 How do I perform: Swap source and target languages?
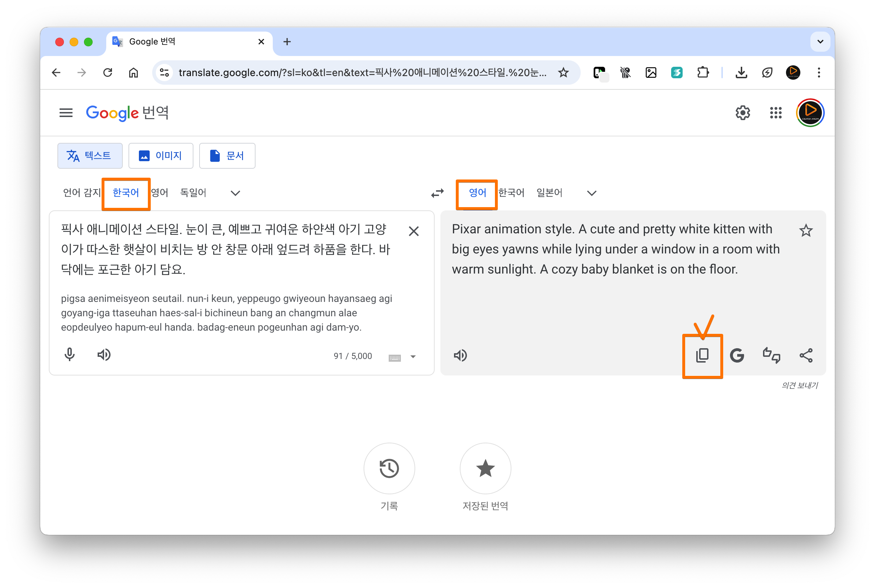437,193
